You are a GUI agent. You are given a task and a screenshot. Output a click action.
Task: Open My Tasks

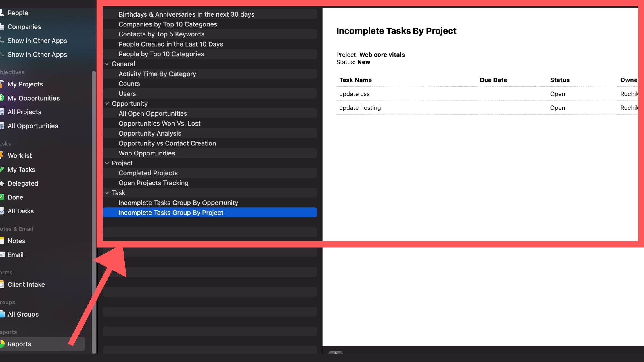[x=21, y=170]
